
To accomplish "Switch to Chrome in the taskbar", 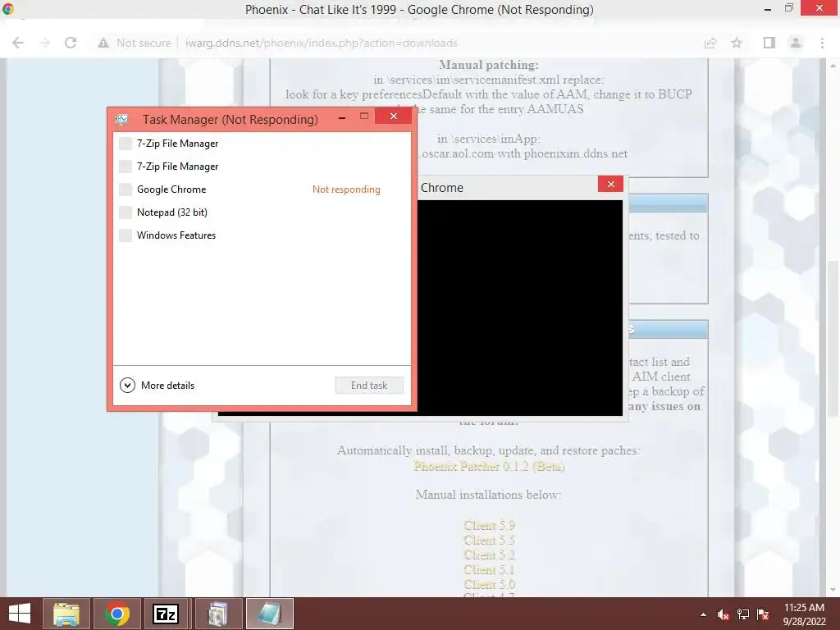I will (116, 614).
